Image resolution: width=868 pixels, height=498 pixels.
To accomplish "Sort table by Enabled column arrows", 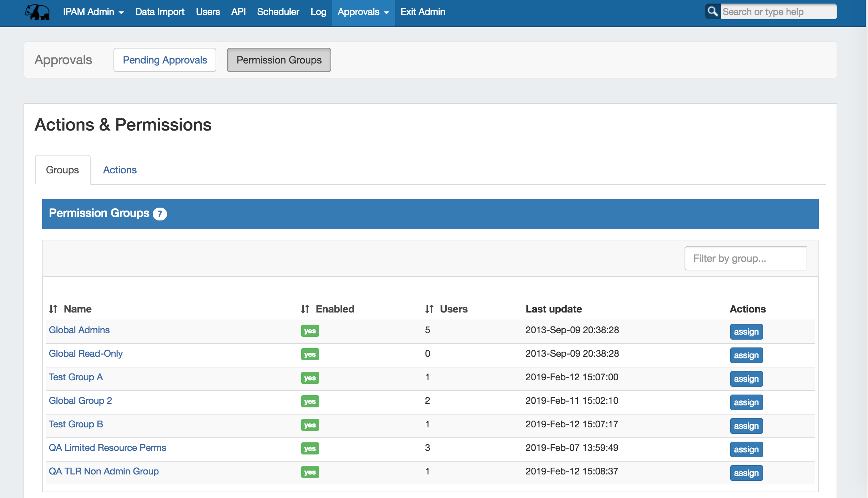I will [x=305, y=309].
